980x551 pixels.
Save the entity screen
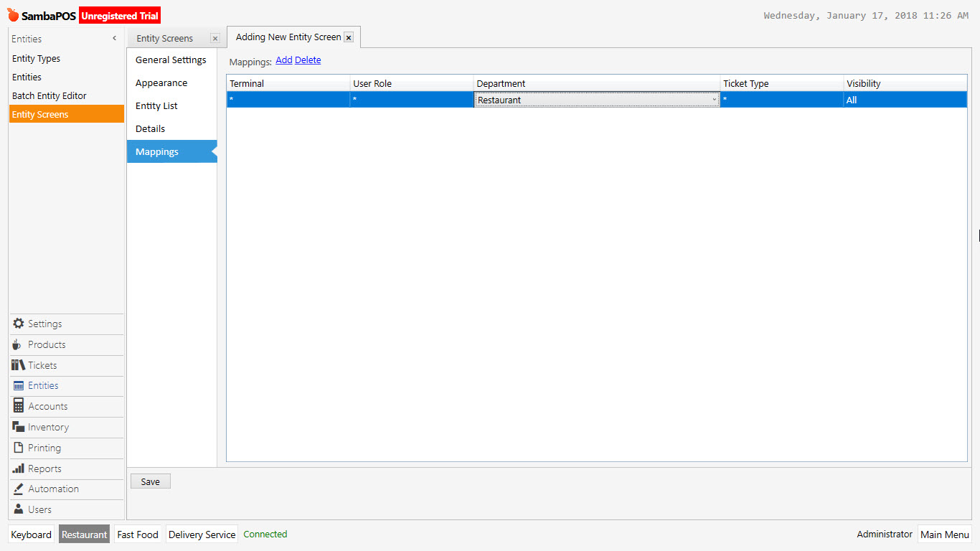pyautogui.click(x=150, y=481)
